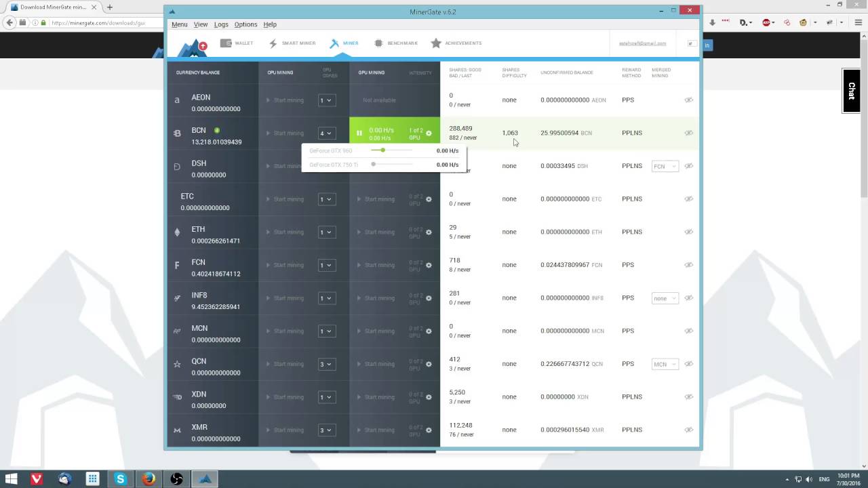The image size is (868, 488).
Task: Open MCN GPU settings gear
Action: 429,331
